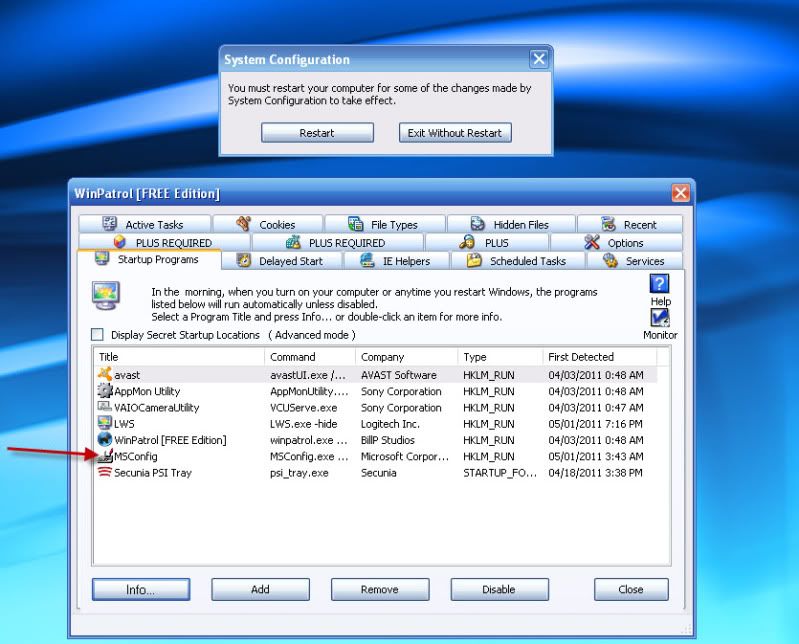
Task: Sort list by First Detected column header
Action: coord(600,357)
